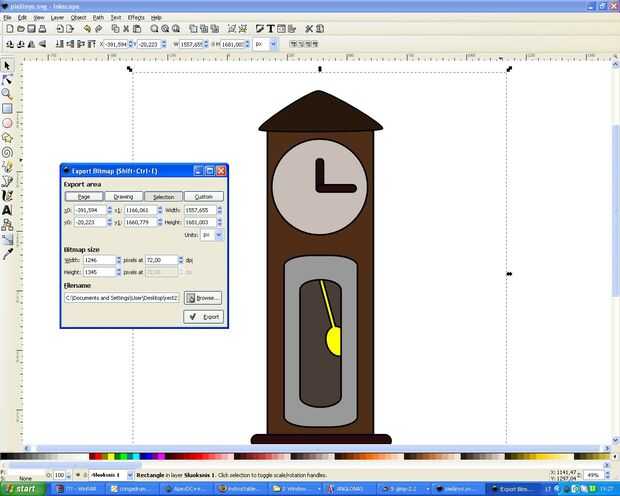
Task: Select the Node edit tool
Action: coord(7,80)
